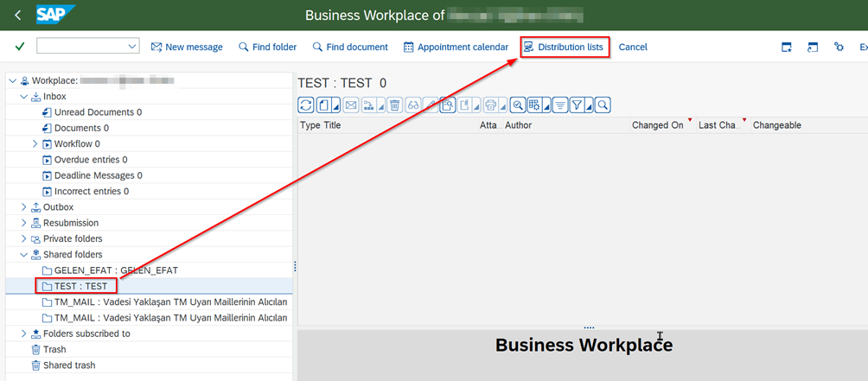Viewport: 868px width, 381px height.
Task: Select the TEST : TEST shared folder
Action: coord(80,286)
